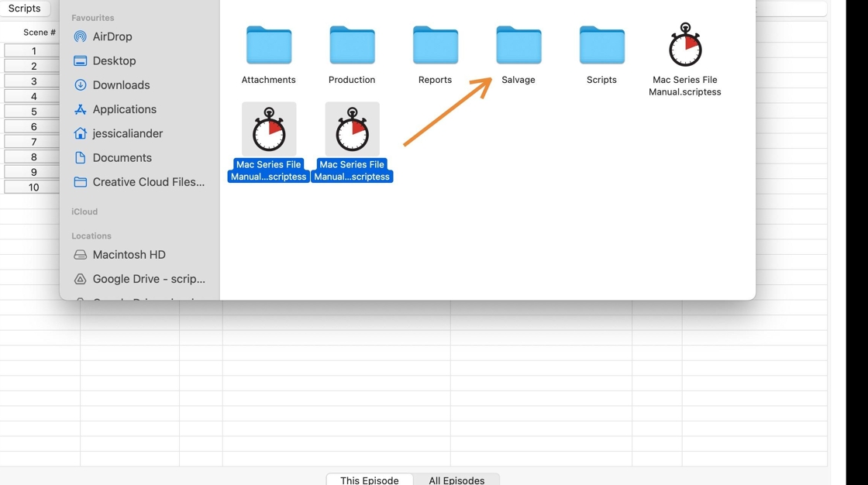
Task: Click the Applications sidebar icon
Action: tap(81, 109)
